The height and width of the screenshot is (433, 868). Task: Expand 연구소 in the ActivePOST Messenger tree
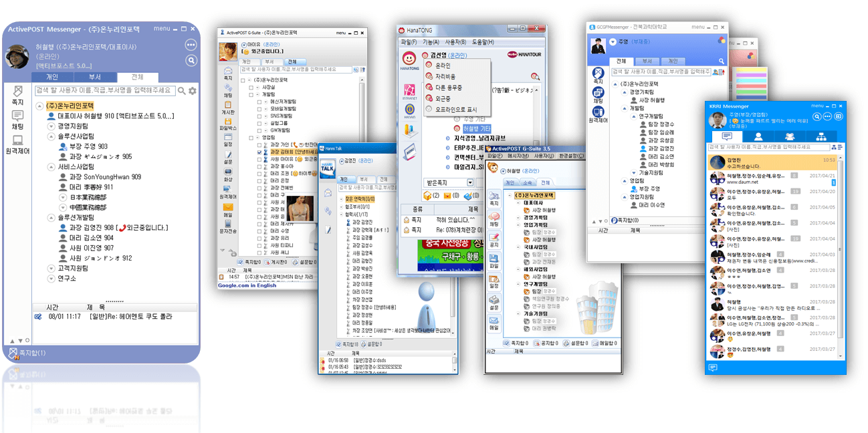pos(50,278)
